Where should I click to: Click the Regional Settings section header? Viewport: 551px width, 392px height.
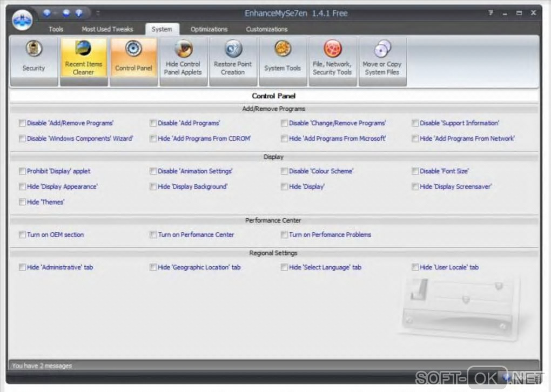tap(274, 253)
